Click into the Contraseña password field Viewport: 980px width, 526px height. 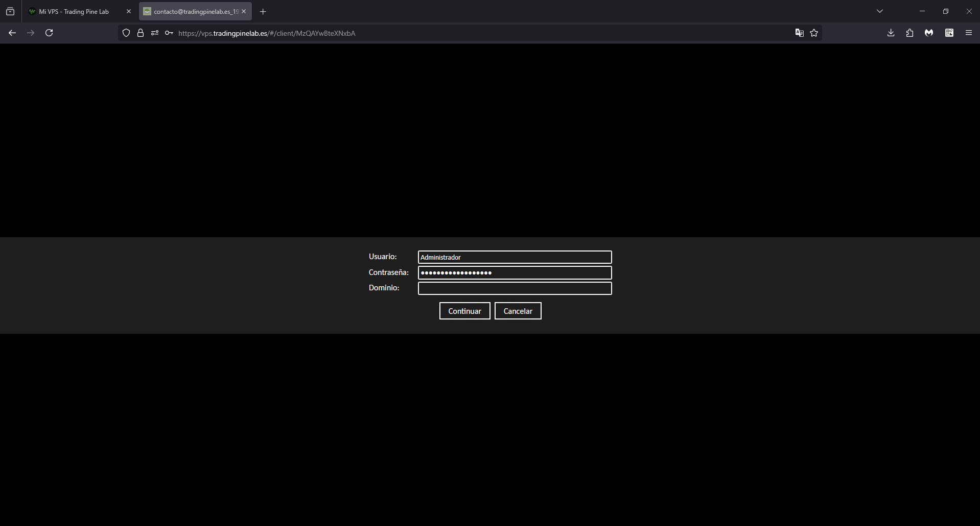[515, 273]
